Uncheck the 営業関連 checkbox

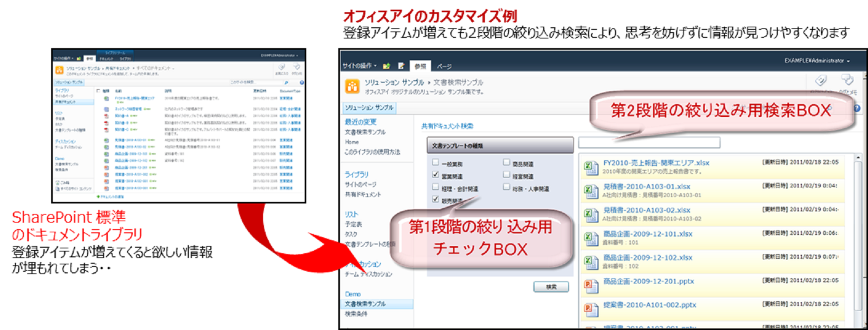coord(436,175)
